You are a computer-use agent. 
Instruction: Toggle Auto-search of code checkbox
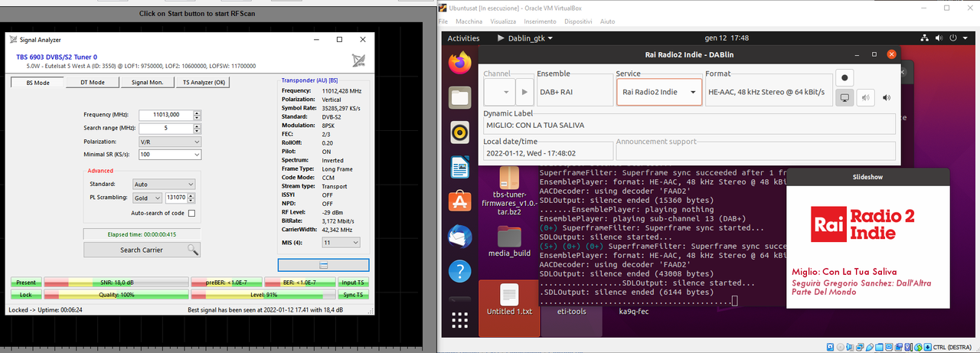coord(191,213)
